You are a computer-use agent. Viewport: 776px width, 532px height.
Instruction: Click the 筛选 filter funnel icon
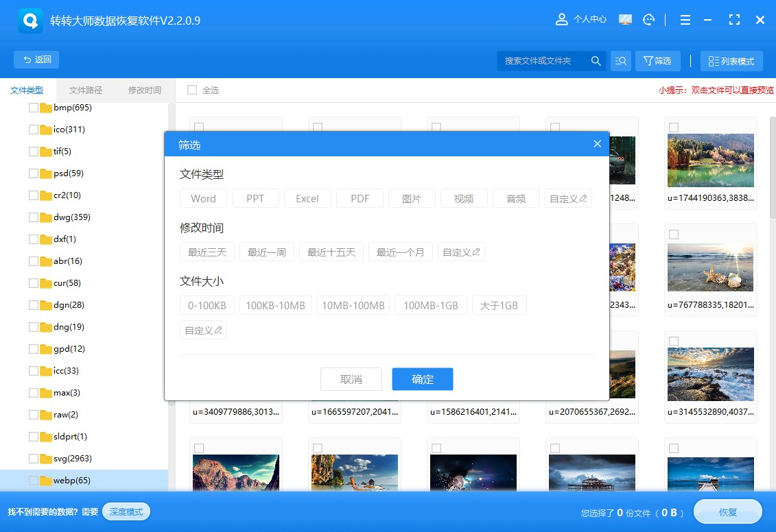657,60
